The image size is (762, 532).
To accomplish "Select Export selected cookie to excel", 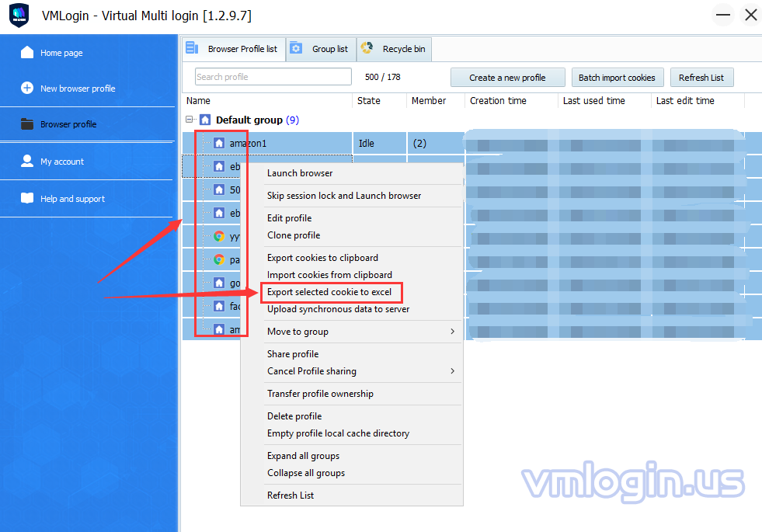I will pos(329,292).
